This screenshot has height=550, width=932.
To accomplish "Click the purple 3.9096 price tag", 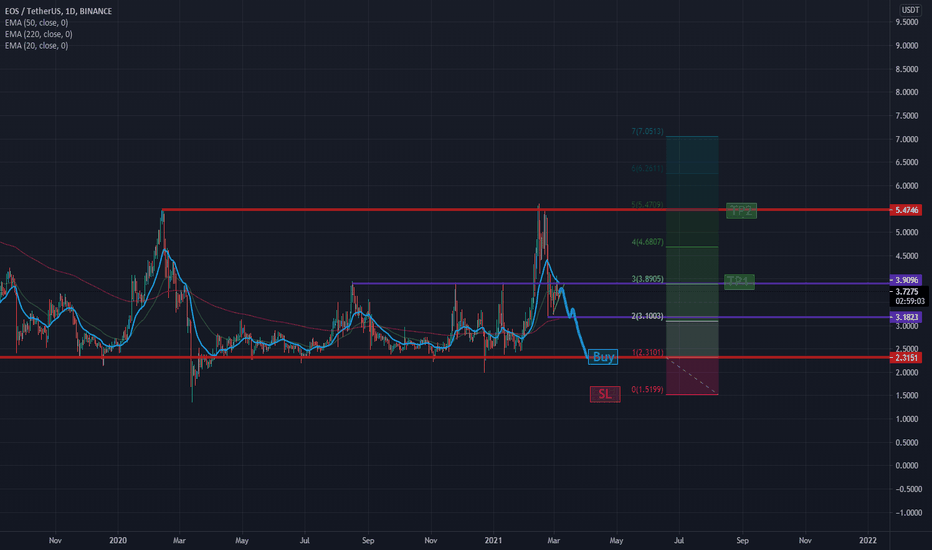I will pos(906,280).
